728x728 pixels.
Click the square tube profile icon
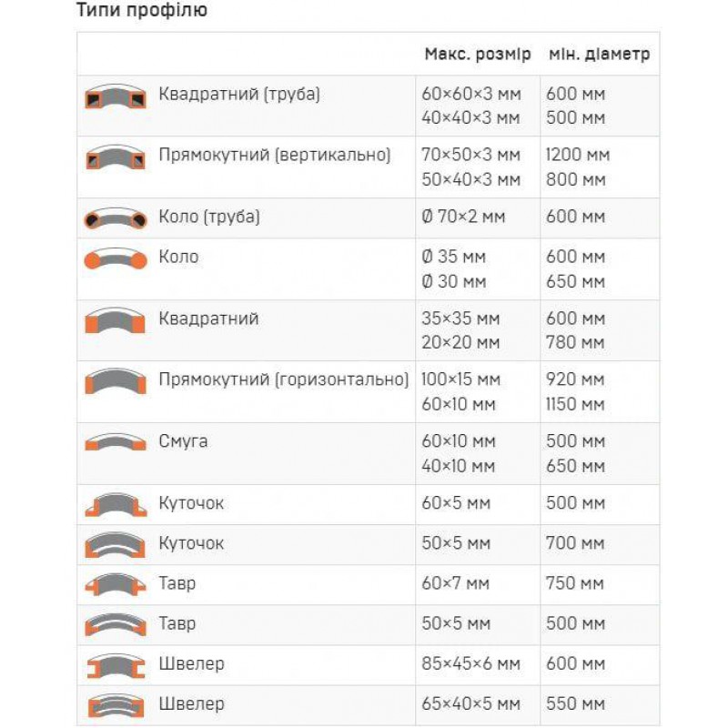[x=116, y=97]
